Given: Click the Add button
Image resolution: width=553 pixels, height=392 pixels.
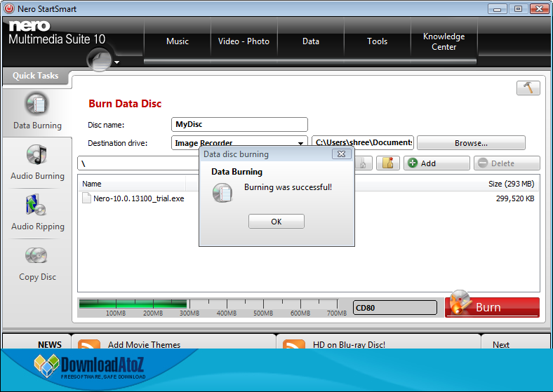Looking at the screenshot, I should point(437,163).
